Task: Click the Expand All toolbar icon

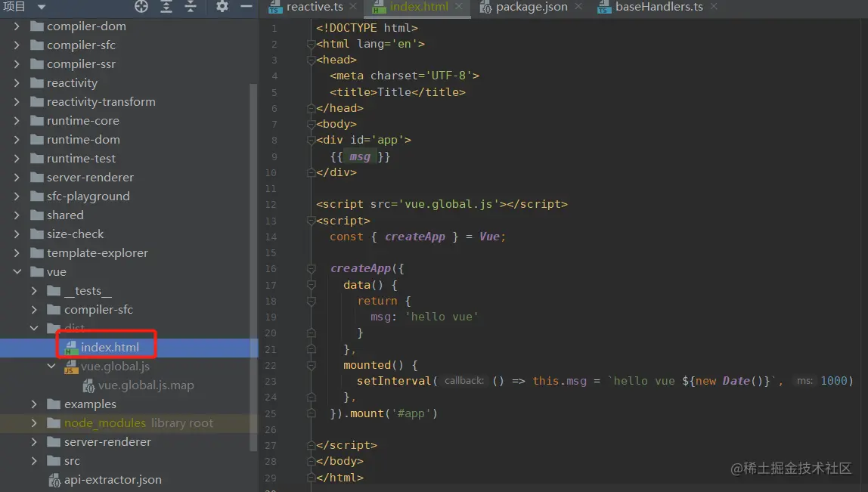Action: tap(166, 7)
